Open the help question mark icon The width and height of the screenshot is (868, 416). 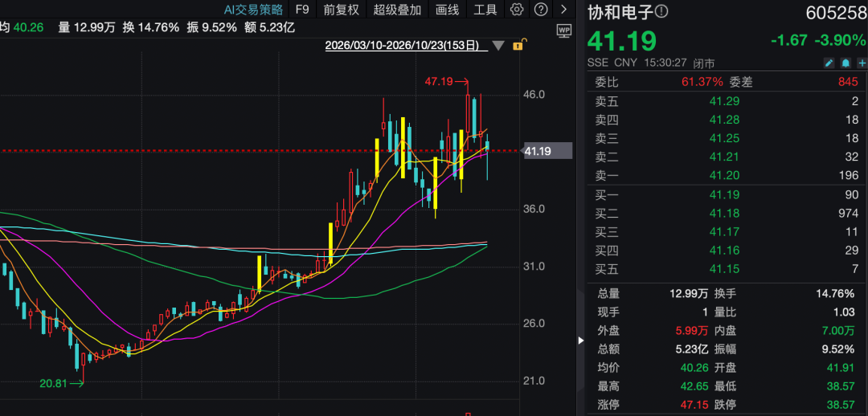(x=542, y=10)
